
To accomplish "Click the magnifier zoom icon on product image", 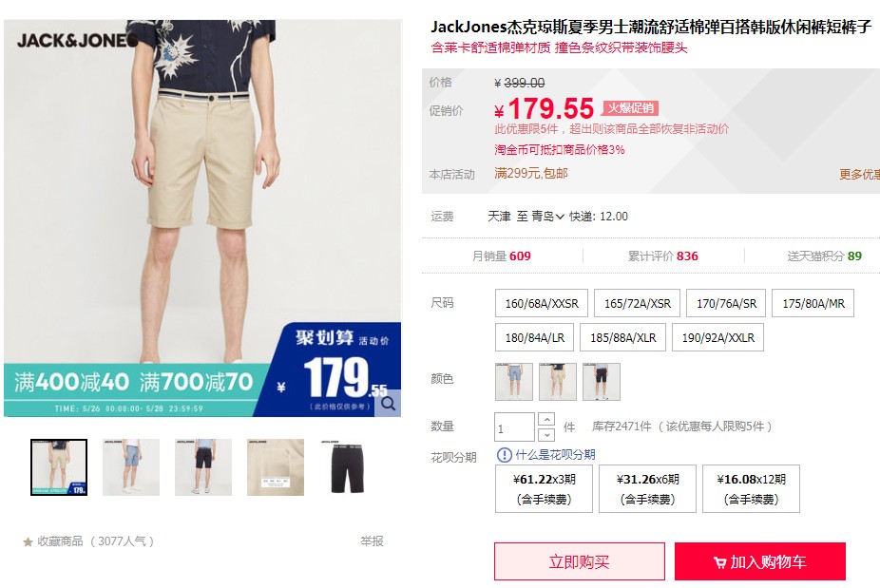I will (388, 404).
